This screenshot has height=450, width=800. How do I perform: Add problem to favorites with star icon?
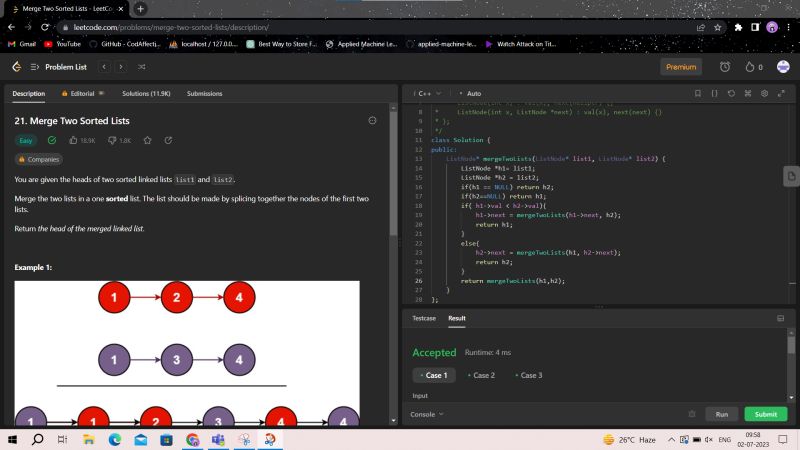coord(148,140)
